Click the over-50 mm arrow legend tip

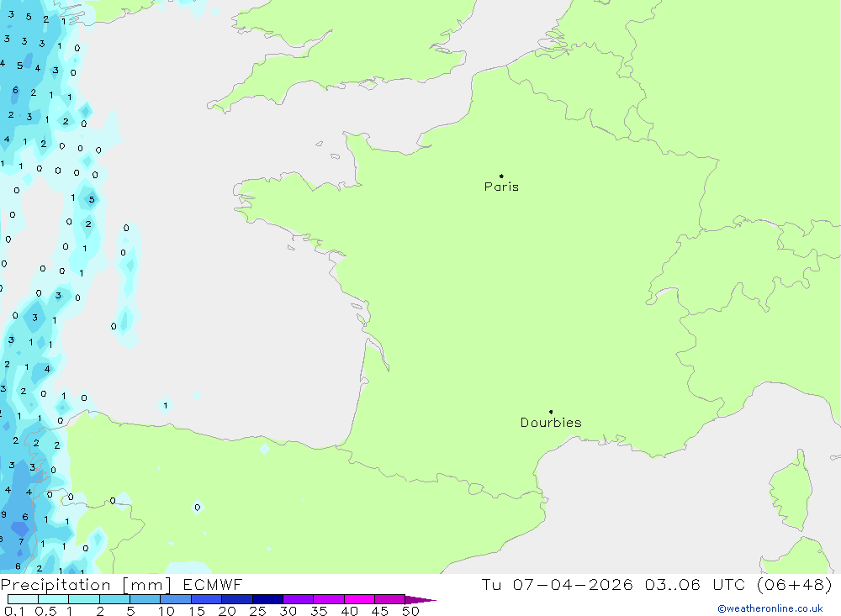tap(420, 599)
